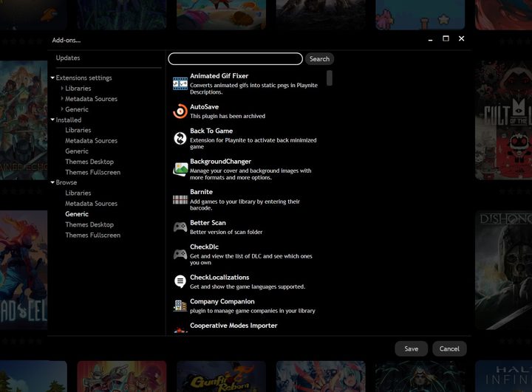The width and height of the screenshot is (532, 392).
Task: Click Dead Cells cover in background library
Action: (x=24, y=270)
